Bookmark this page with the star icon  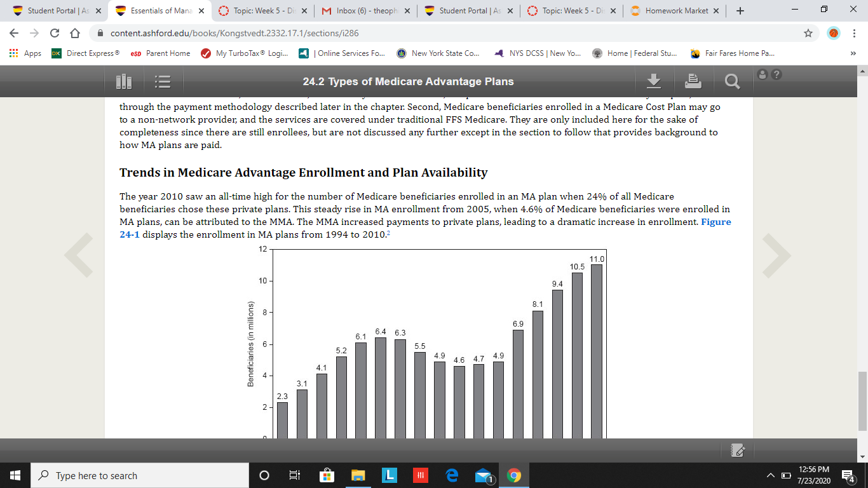pos(808,33)
